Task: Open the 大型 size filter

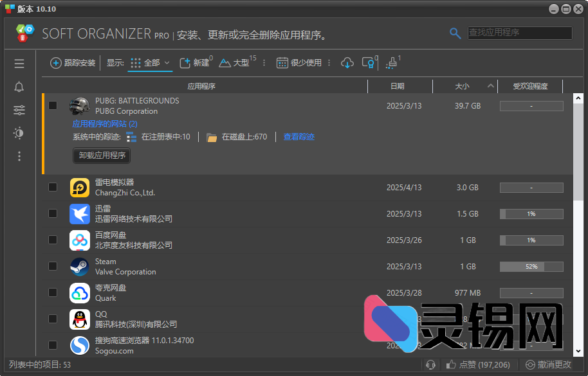Action: pyautogui.click(x=234, y=64)
